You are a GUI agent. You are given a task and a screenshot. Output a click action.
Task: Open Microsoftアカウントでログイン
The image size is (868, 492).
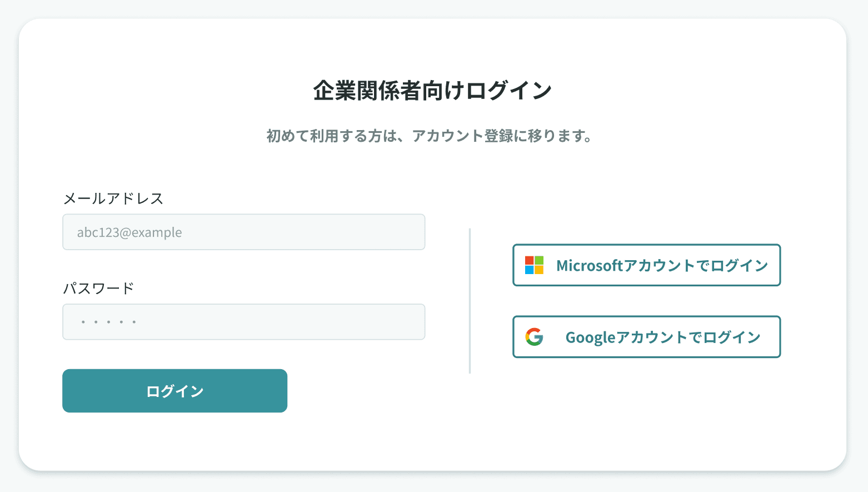pos(646,265)
